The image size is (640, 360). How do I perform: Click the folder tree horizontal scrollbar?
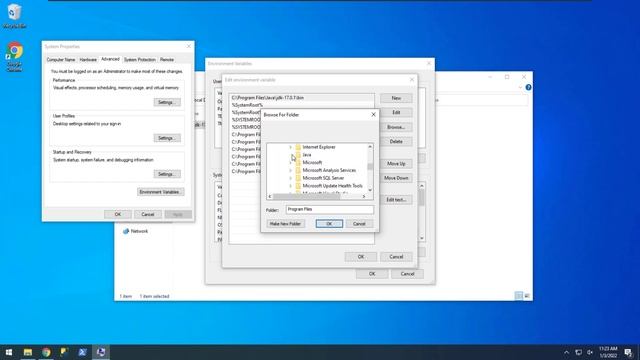306,196
